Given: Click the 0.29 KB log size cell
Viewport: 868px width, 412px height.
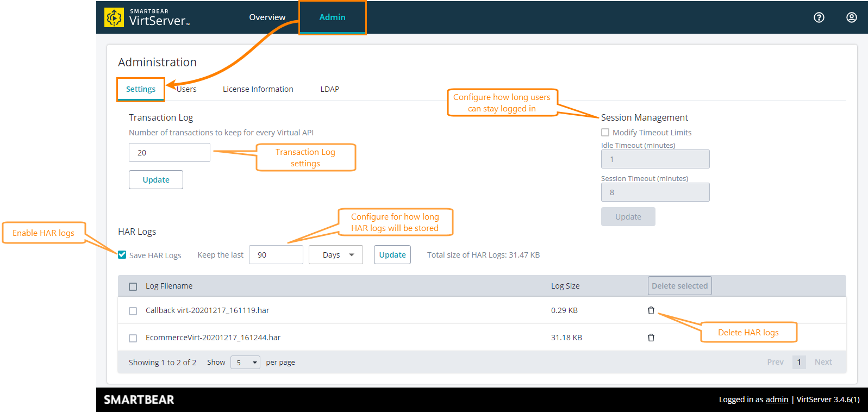Looking at the screenshot, I should pyautogui.click(x=564, y=310).
